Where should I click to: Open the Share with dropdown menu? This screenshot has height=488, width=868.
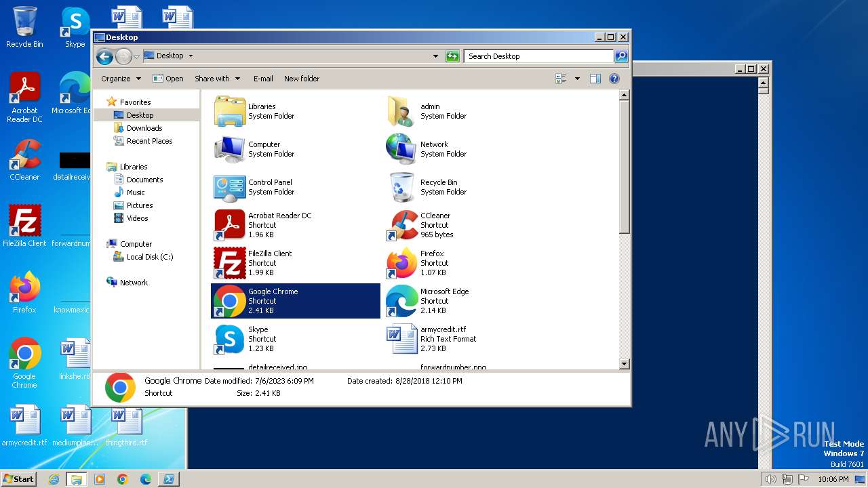pos(217,79)
